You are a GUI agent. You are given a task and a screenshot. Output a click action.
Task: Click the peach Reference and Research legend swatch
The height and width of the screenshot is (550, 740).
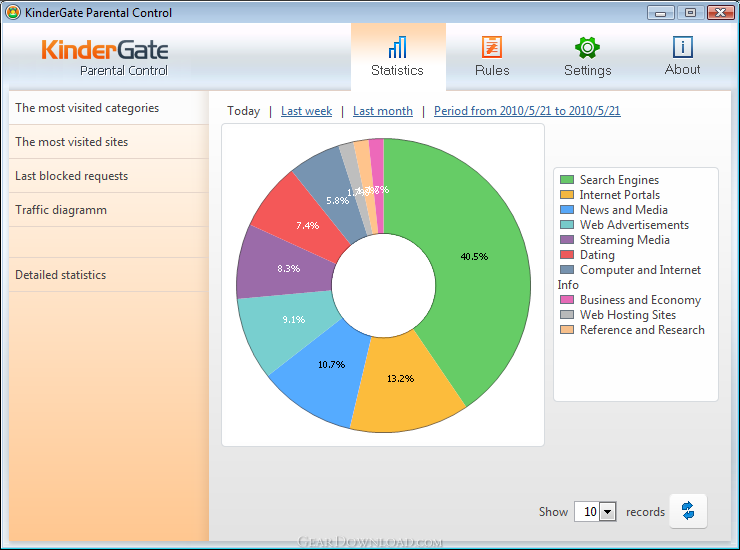567,330
